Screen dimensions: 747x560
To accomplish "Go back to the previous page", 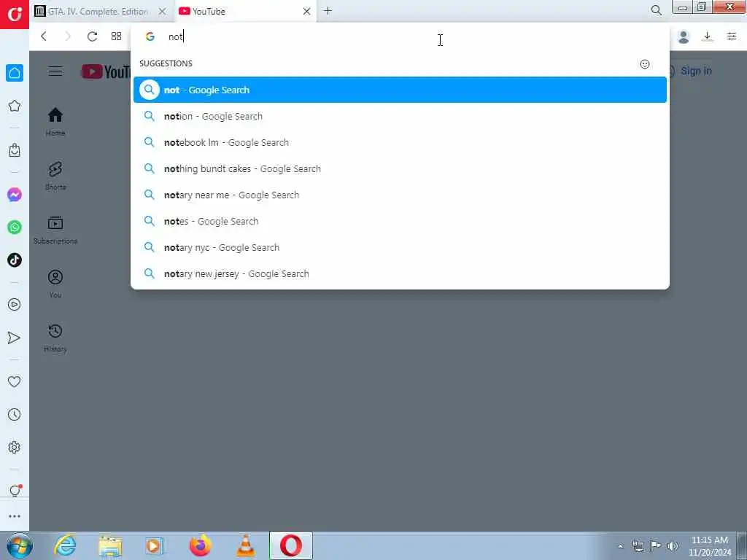I will coord(43,36).
